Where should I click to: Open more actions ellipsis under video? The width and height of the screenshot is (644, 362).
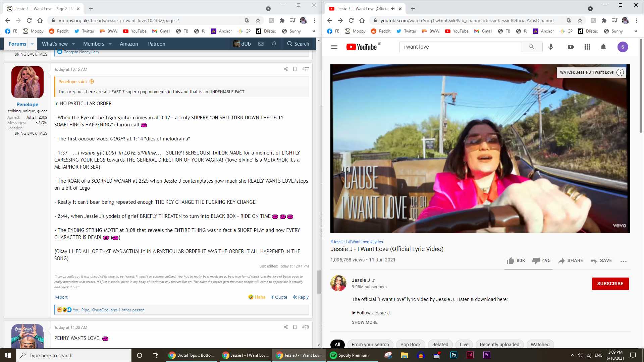point(624,261)
